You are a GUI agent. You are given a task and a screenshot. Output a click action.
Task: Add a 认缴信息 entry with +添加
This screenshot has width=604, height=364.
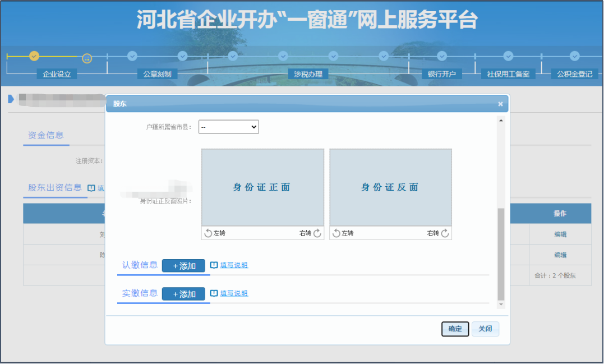185,265
